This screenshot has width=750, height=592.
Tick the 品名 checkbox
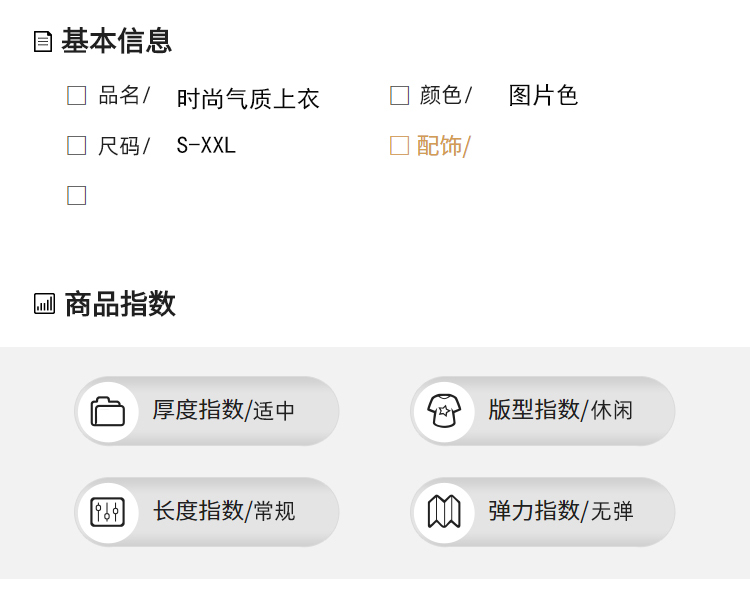pyautogui.click(x=77, y=95)
